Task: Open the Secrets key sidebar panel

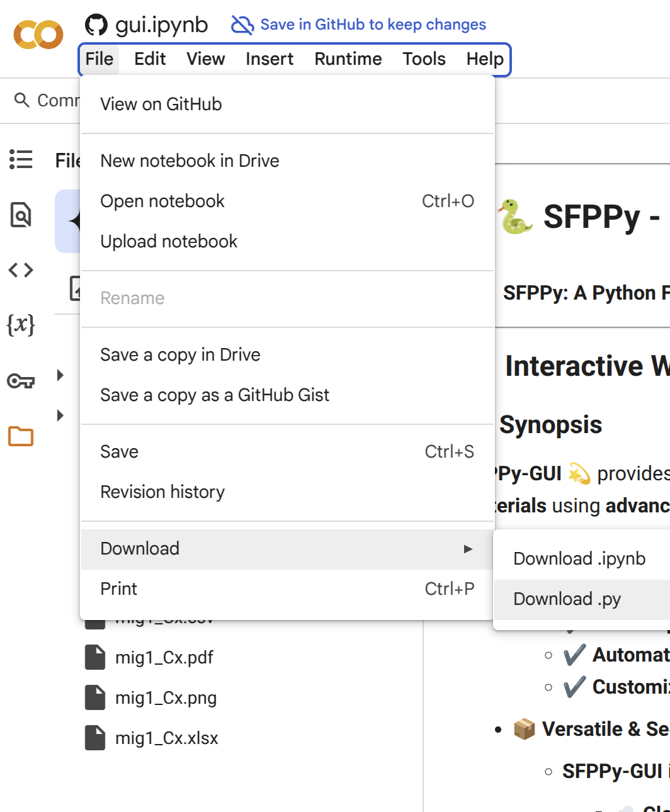Action: pos(21,381)
